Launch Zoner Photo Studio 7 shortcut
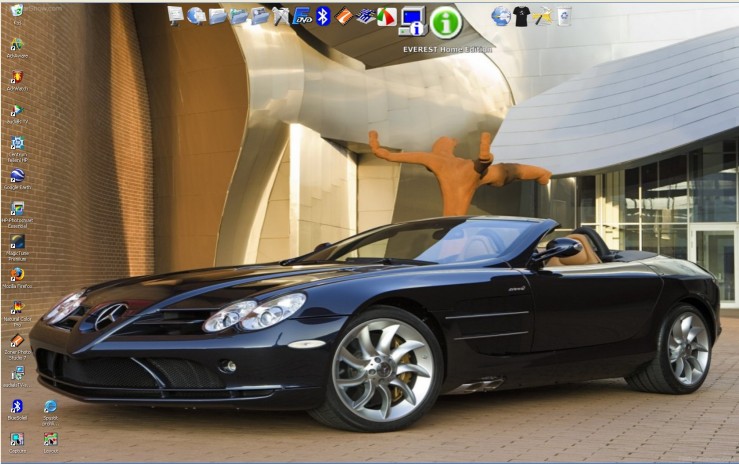Viewport: 739px width, 464px height. point(17,340)
